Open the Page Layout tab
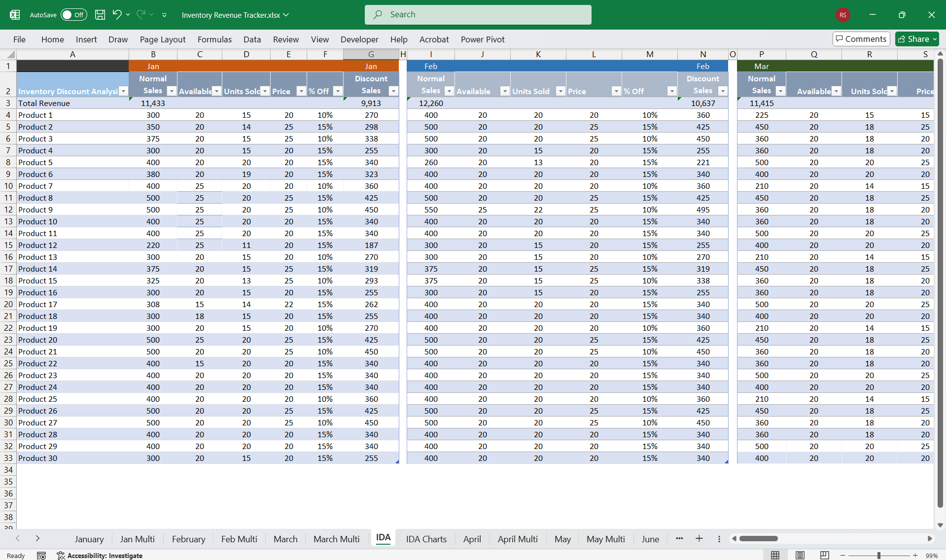Viewport: 946px width, 560px height. click(x=163, y=39)
